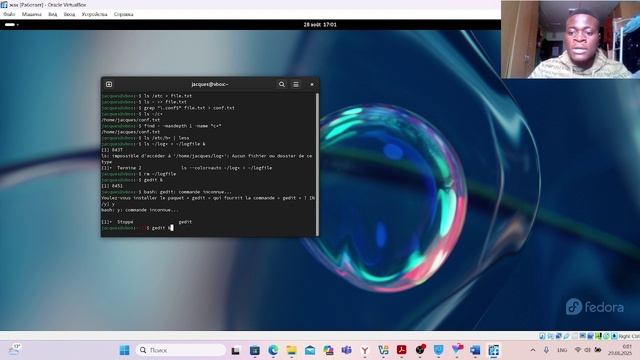Viewport: 640px width, 360px height.
Task: Click the '[1] 8437' job output line
Action: 112,150
